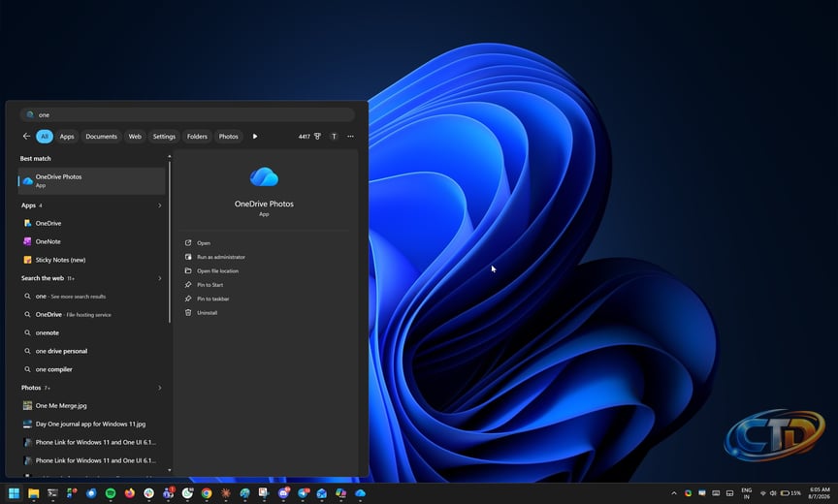Open Google Chrome from the taskbar
The image size is (838, 504).
207,493
